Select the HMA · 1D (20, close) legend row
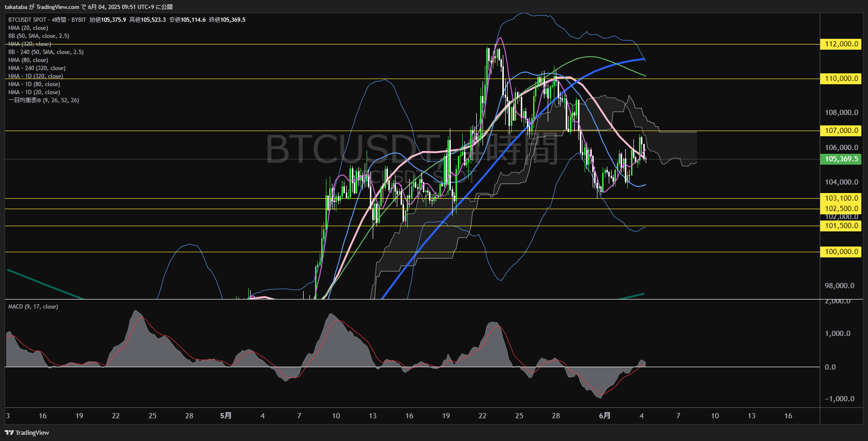 (34, 92)
